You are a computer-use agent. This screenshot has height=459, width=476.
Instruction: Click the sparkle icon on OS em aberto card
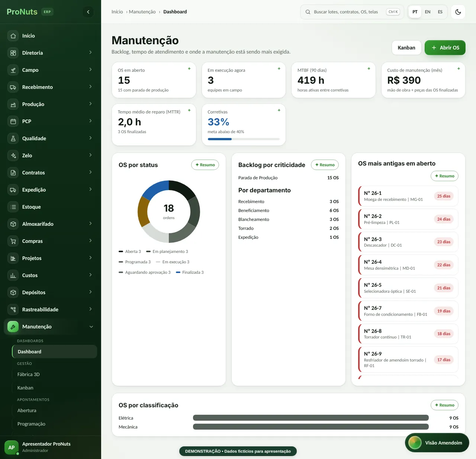[x=189, y=68]
